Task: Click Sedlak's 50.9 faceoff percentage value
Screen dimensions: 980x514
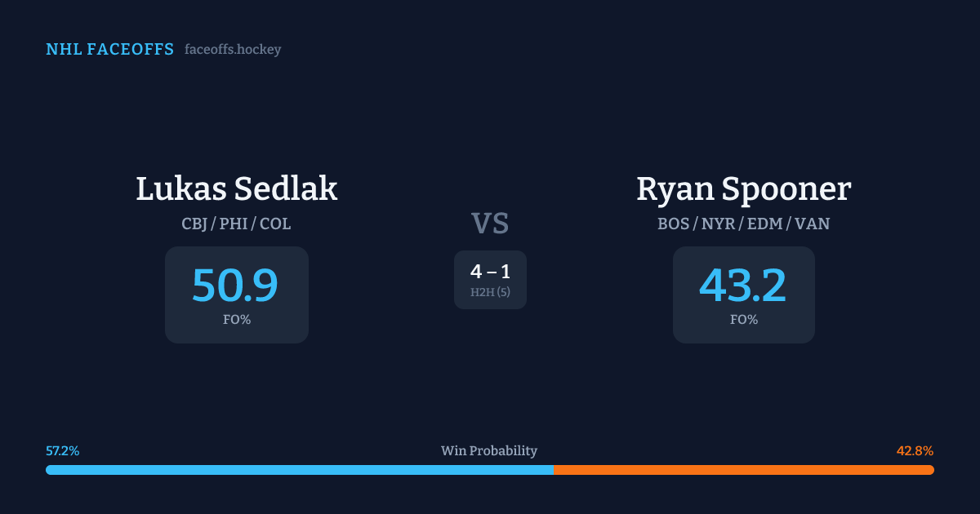Action: tap(235, 286)
